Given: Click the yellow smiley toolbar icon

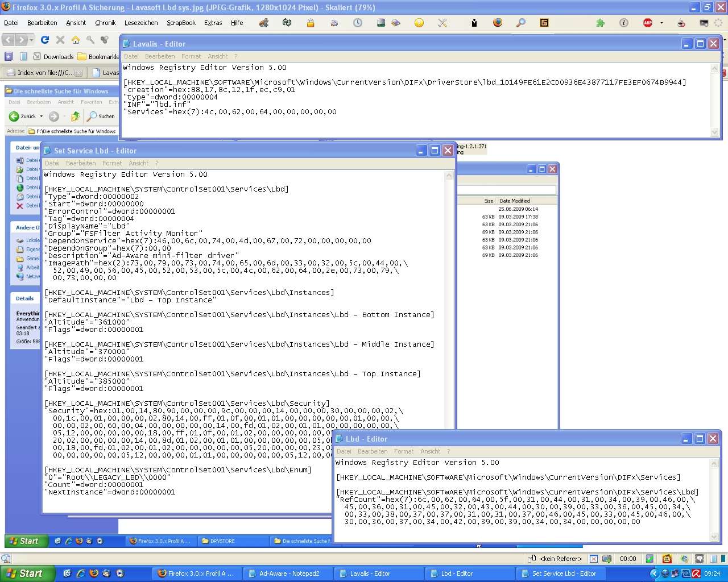Looking at the screenshot, I should click(x=419, y=23).
